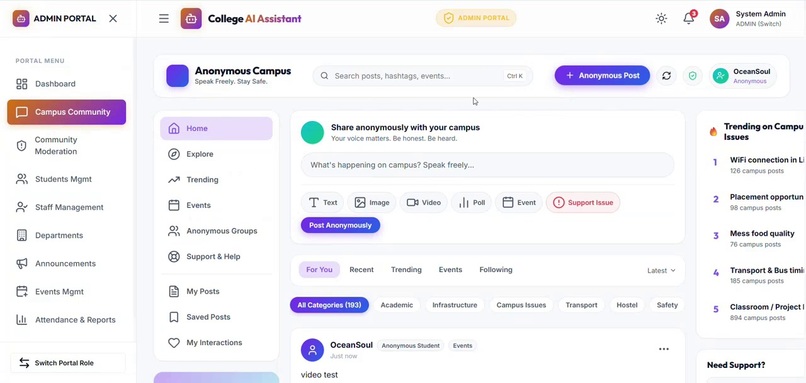Choose the Event post type
Viewport: 806px width, 383px height.
point(519,203)
